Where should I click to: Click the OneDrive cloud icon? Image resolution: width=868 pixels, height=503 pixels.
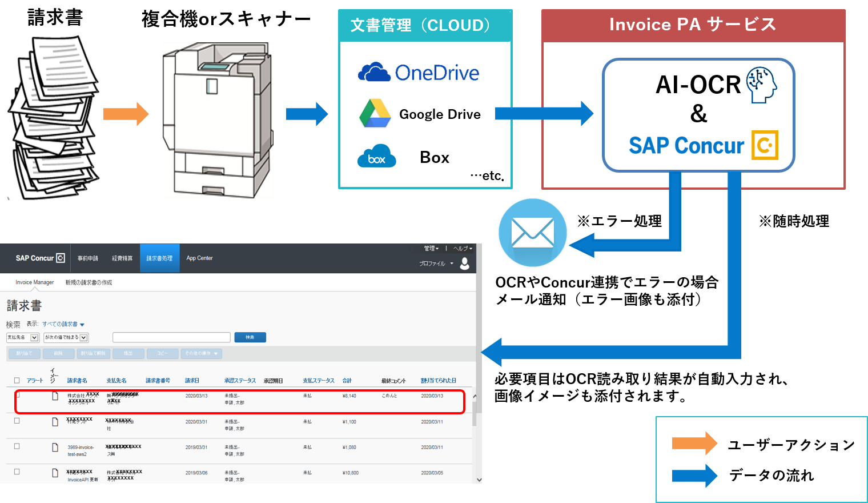tap(374, 73)
